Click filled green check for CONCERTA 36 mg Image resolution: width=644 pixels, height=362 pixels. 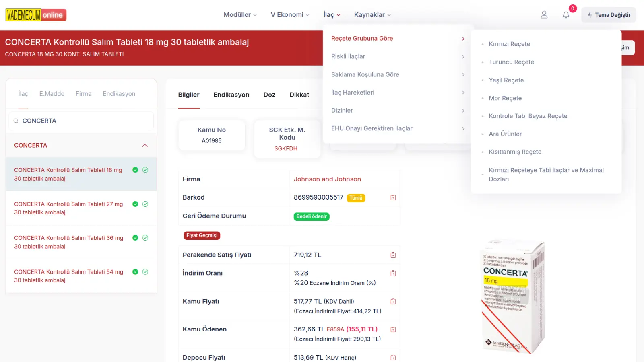[x=135, y=238]
